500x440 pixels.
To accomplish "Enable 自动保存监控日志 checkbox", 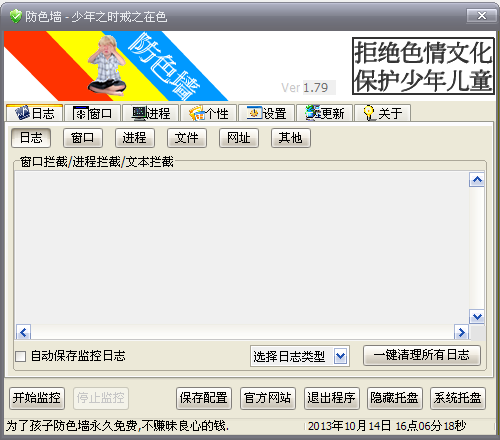I will tap(21, 356).
